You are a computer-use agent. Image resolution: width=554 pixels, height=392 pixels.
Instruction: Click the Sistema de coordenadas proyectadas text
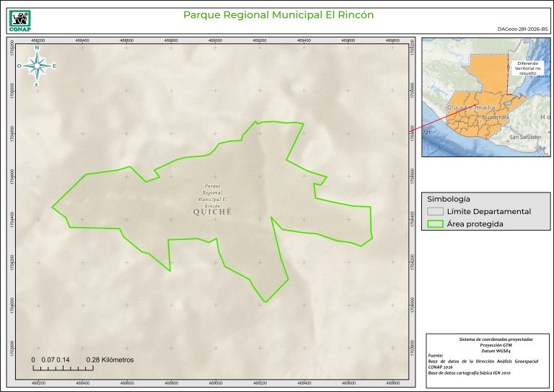(x=486, y=339)
